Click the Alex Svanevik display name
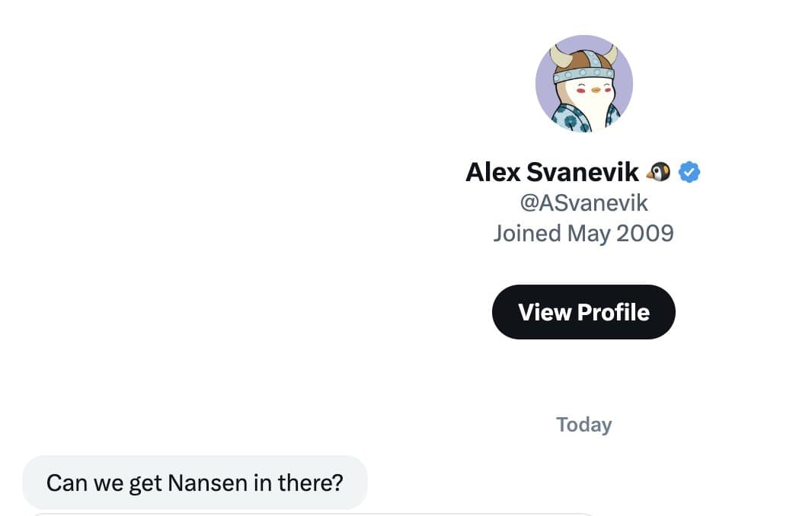 (x=552, y=173)
